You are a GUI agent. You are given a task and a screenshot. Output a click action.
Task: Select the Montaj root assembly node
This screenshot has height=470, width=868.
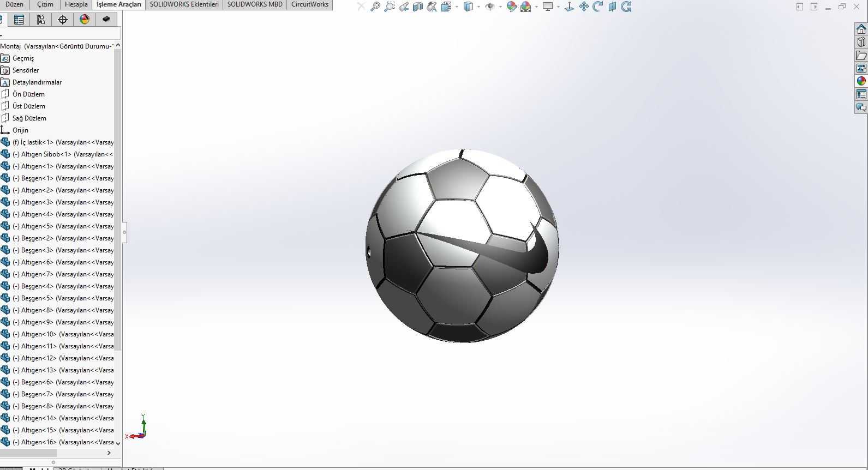57,46
